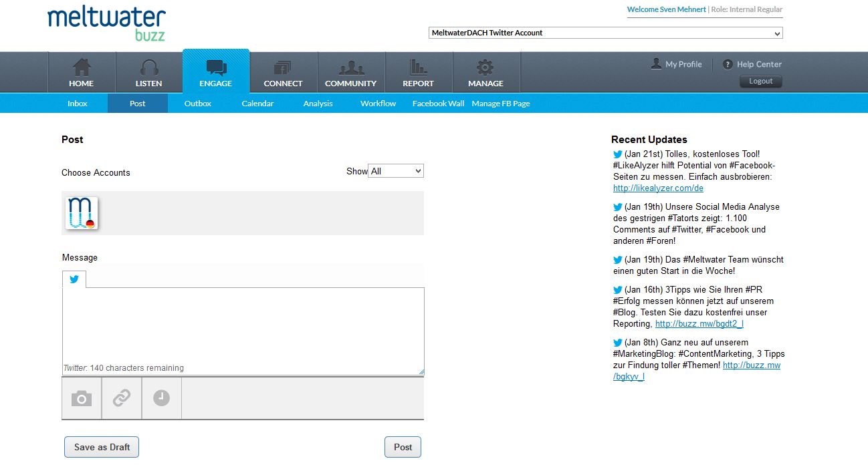Viewport: 868px width, 471px height.
Task: Select the Meltwater account avatar thumbnail
Action: coord(82,213)
